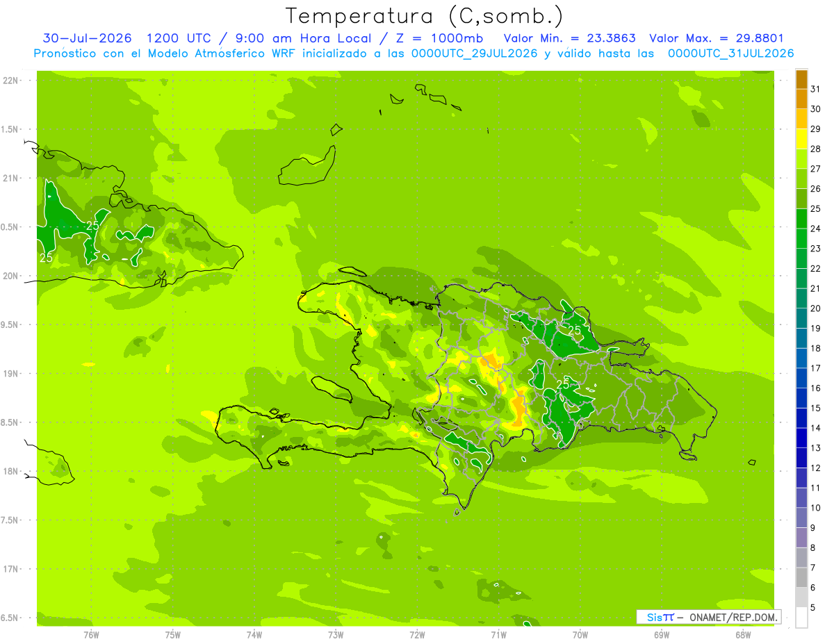Click the '17N' latitude label

tap(11, 569)
